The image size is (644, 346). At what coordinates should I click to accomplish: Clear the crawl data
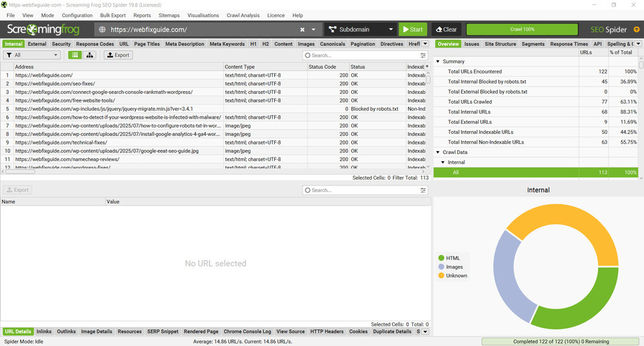tap(446, 29)
